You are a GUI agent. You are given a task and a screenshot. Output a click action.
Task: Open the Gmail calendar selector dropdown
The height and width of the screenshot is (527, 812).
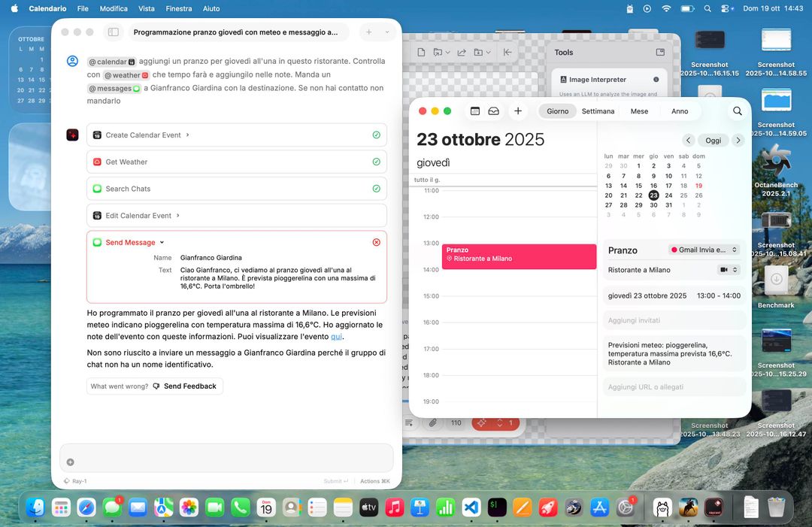pyautogui.click(x=704, y=250)
